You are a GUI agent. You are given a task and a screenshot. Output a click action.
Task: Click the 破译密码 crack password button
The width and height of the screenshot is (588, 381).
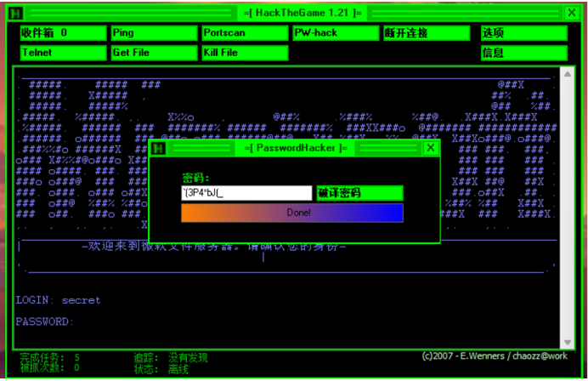[359, 193]
